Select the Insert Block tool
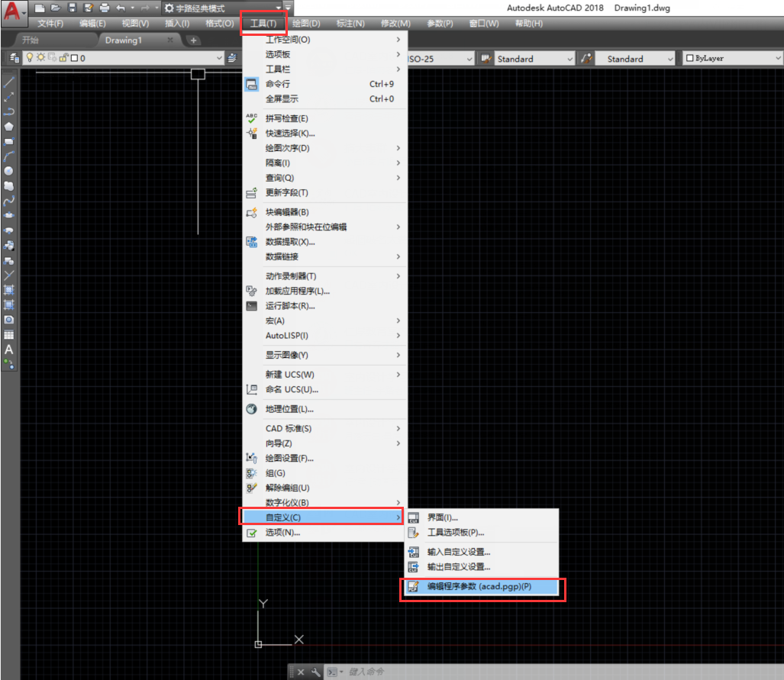Screen dimensions: 784x680 9,246
